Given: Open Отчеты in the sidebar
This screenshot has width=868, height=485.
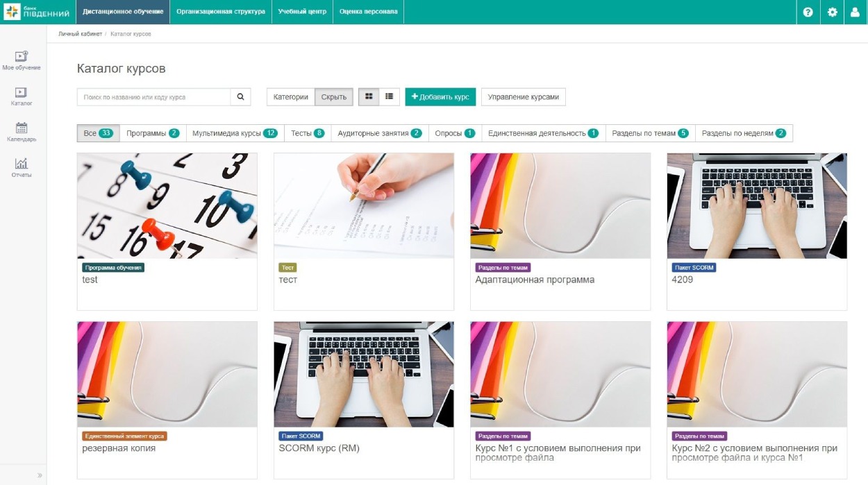Looking at the screenshot, I should pyautogui.click(x=22, y=168).
